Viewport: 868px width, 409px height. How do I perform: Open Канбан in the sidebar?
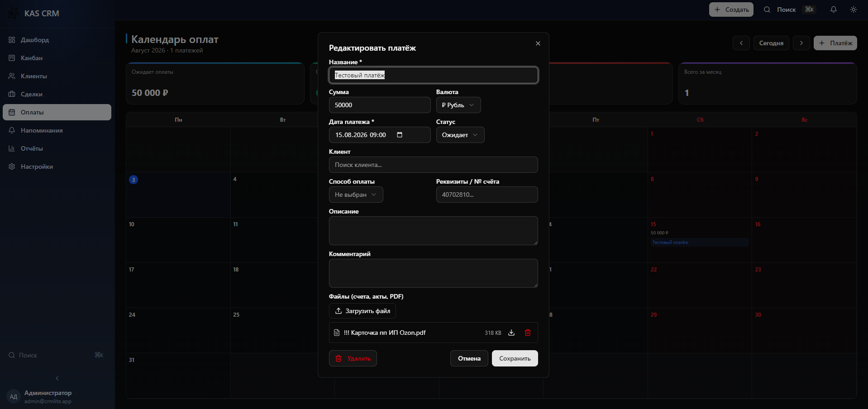click(57, 58)
